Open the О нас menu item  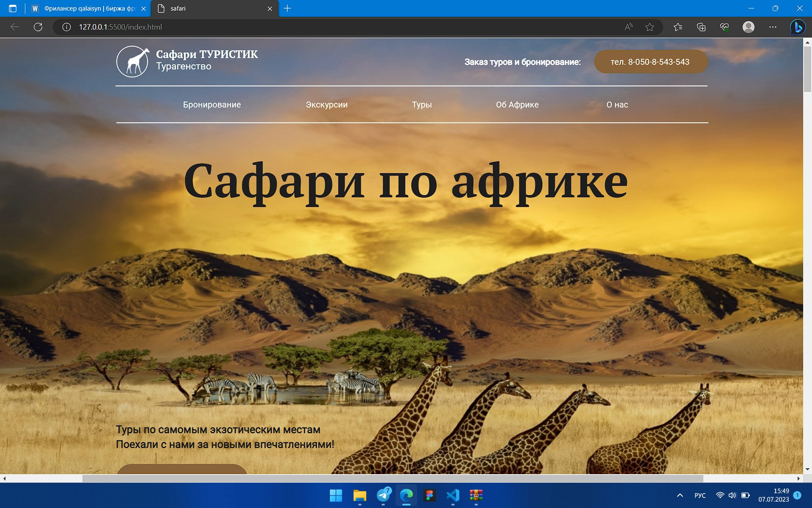617,105
